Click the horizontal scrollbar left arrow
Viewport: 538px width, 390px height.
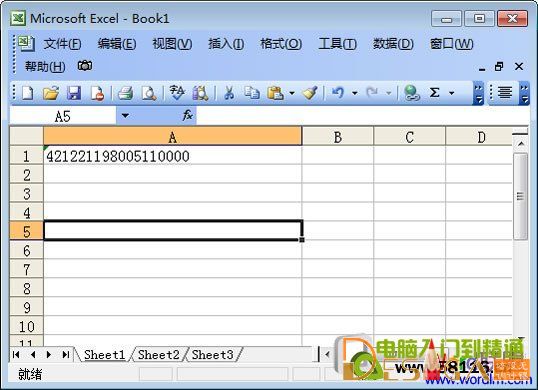coord(328,354)
